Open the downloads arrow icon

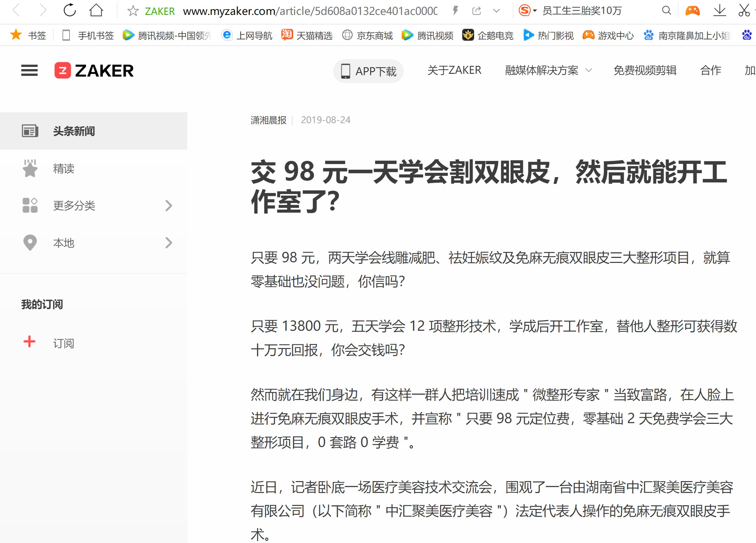[x=719, y=10]
